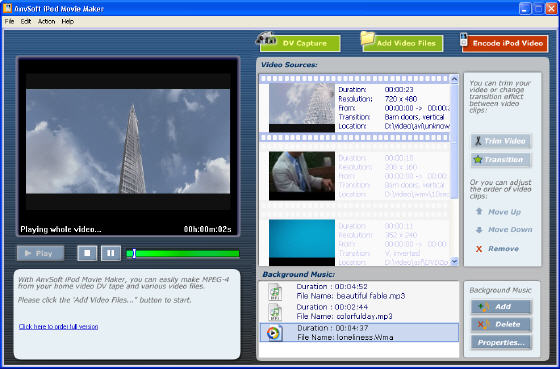Click the Delete background music button
560x369 pixels.
(501, 325)
